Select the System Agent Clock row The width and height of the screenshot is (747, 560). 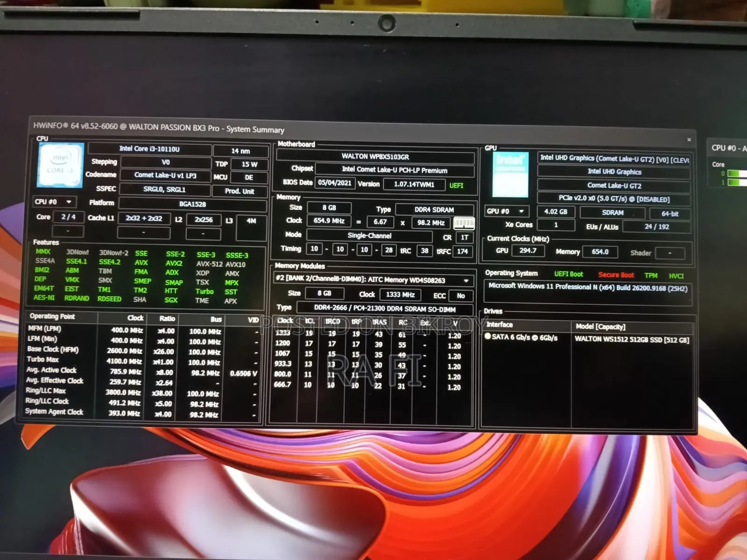141,413
